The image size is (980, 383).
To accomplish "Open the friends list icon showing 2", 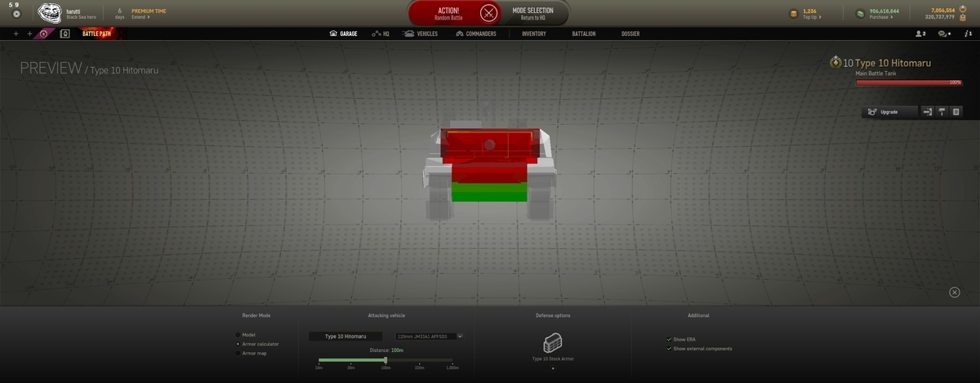I will (920, 34).
